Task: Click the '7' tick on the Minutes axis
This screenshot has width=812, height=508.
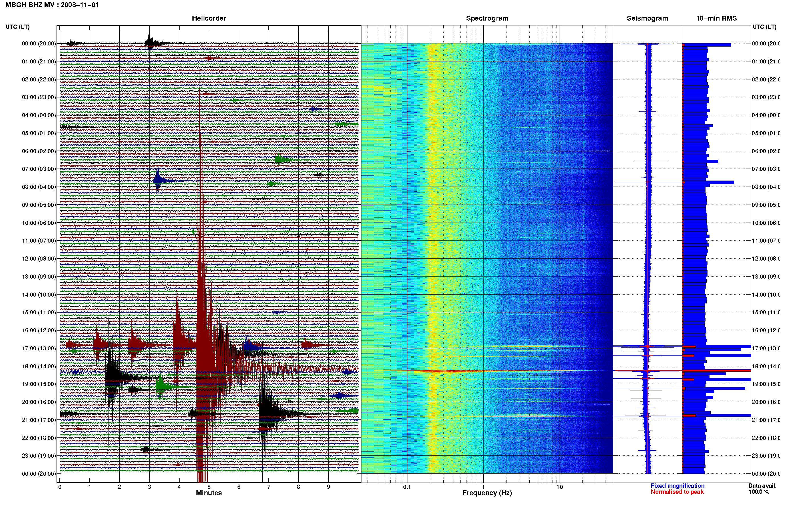Action: [269, 487]
